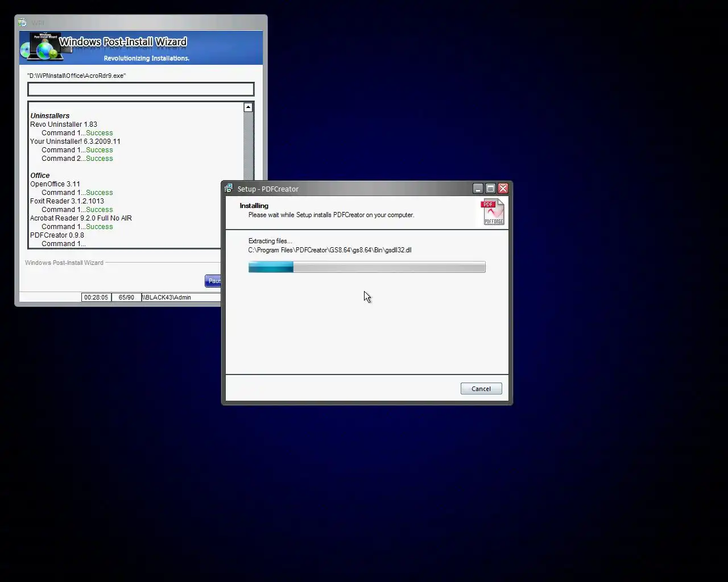
Task: Click the WPI window title icon
Action: coord(22,23)
